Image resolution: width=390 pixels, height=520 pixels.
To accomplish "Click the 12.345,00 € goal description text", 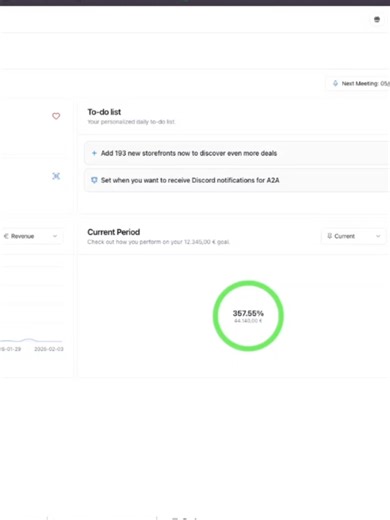I will (158, 242).
